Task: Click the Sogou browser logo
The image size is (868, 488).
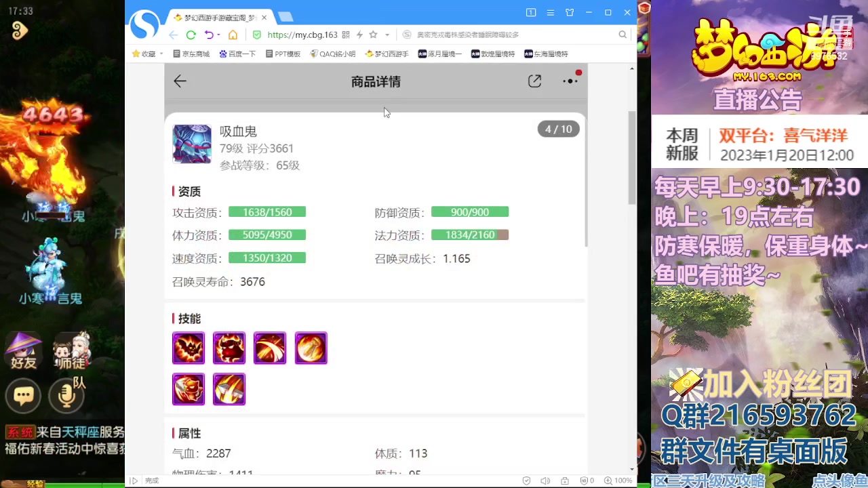Action: [144, 26]
